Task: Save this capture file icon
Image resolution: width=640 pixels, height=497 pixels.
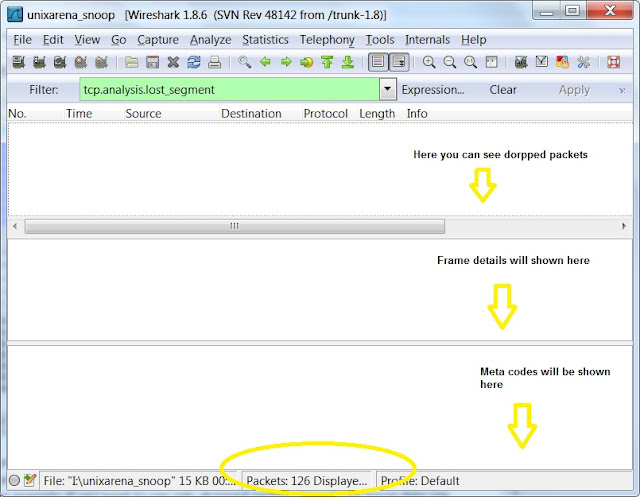Action: (x=152, y=62)
